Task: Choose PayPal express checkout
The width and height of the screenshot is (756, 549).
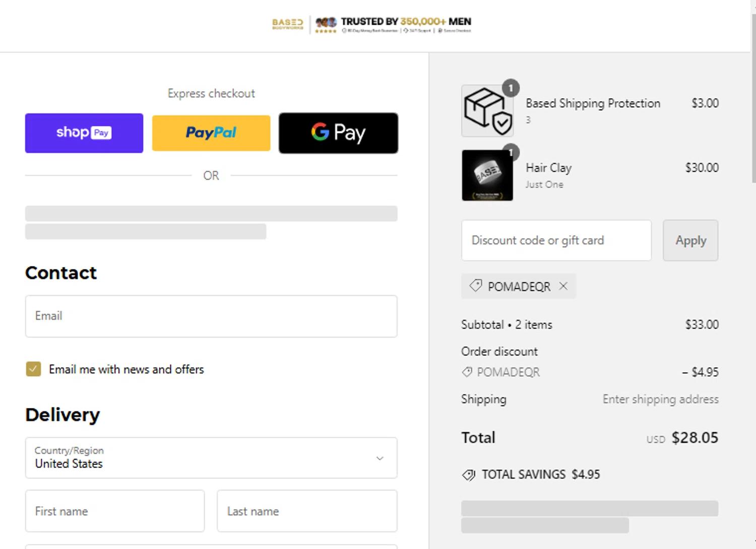Action: pos(211,133)
